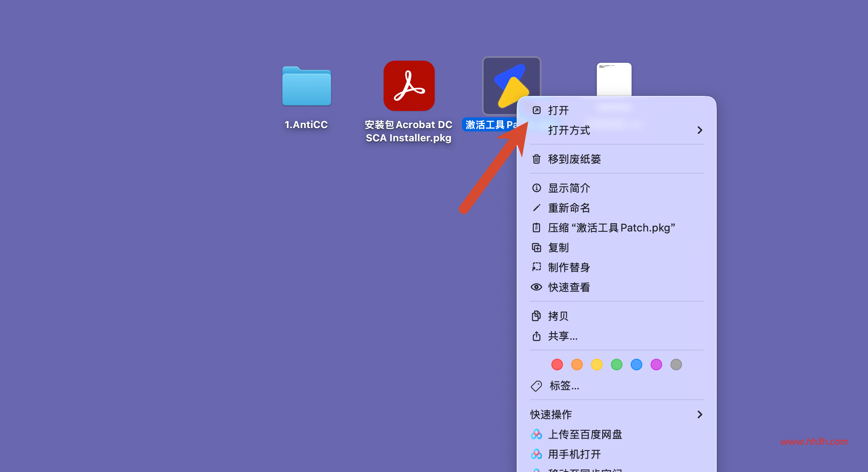Click the clipboard icon beside 拷贝

pyautogui.click(x=537, y=316)
